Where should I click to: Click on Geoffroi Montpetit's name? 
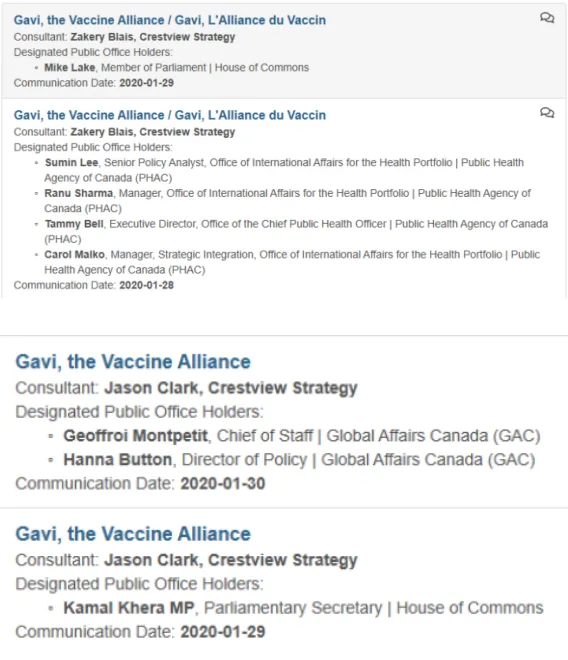(x=136, y=436)
